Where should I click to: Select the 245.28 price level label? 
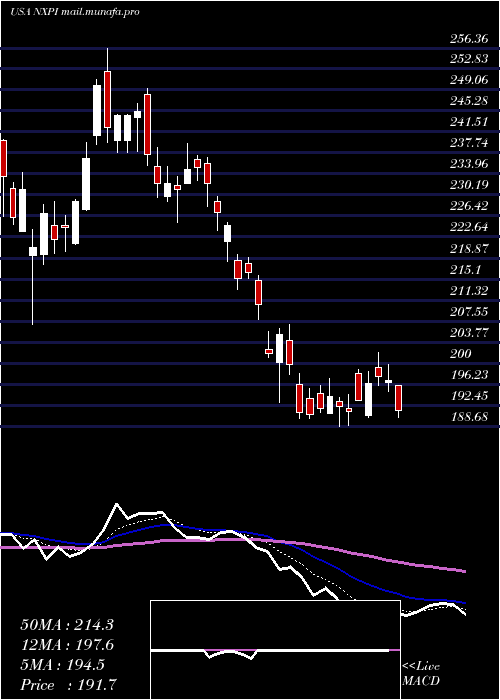click(x=469, y=101)
